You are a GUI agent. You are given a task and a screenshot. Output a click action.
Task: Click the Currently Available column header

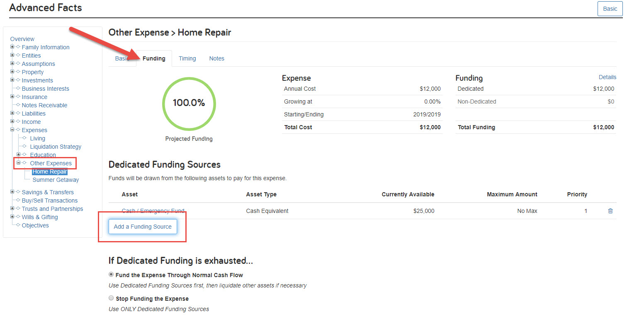click(408, 194)
